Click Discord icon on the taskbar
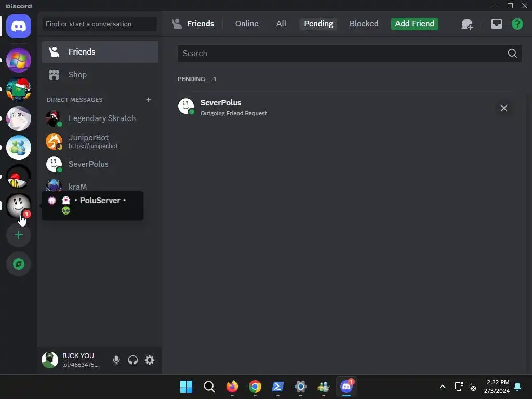Viewport: 532px width, 399px height. tap(347, 387)
